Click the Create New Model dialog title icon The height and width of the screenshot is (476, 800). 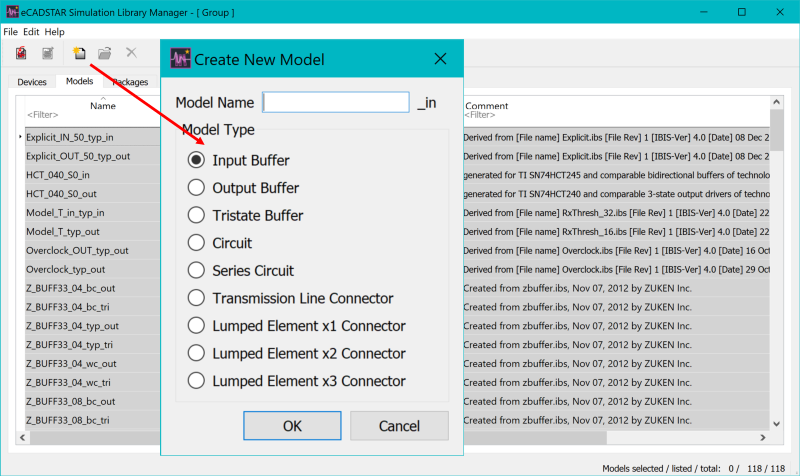(x=181, y=59)
